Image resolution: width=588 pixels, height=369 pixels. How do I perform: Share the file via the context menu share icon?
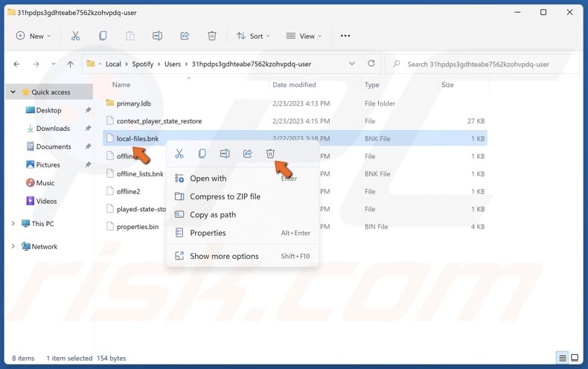[248, 153]
